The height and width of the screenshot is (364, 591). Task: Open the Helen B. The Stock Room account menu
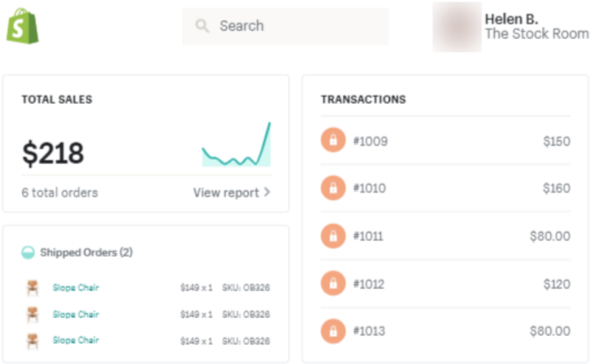coord(511,27)
